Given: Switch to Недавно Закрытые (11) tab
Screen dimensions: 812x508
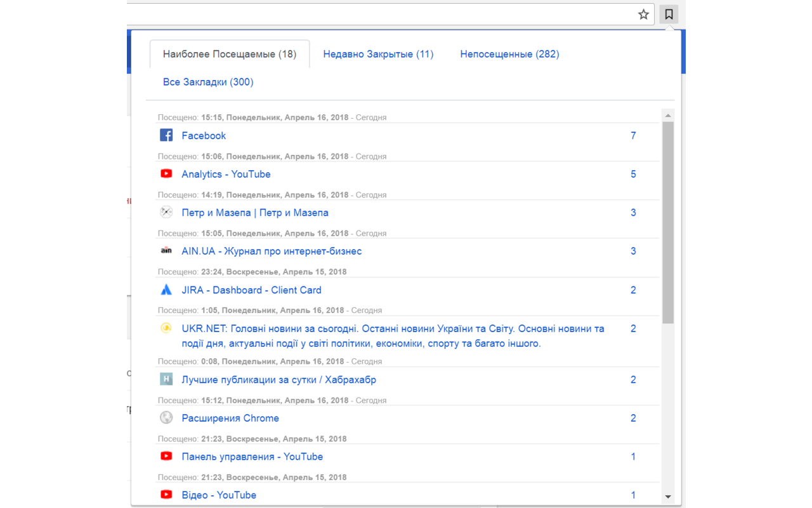Looking at the screenshot, I should click(378, 54).
